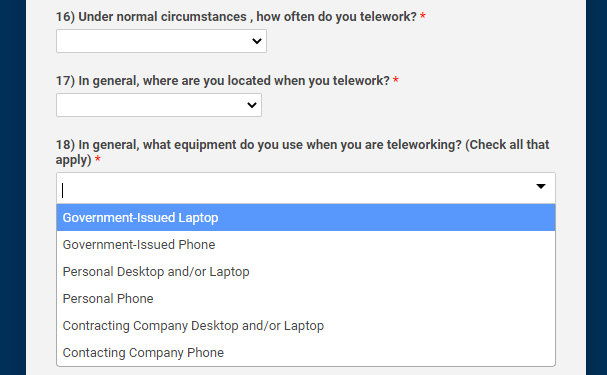The image size is (607, 375).
Task: Click the red asterisk after "apply)"
Action: click(x=98, y=158)
